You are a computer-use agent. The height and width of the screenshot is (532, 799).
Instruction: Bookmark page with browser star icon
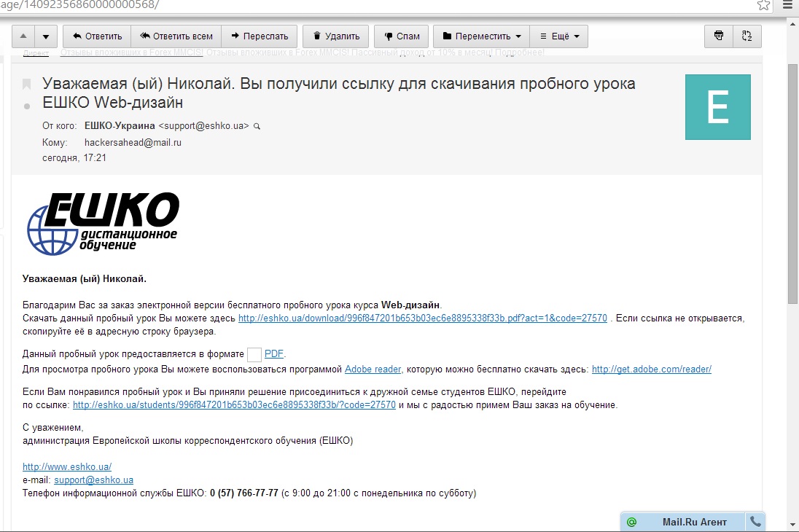point(763,5)
